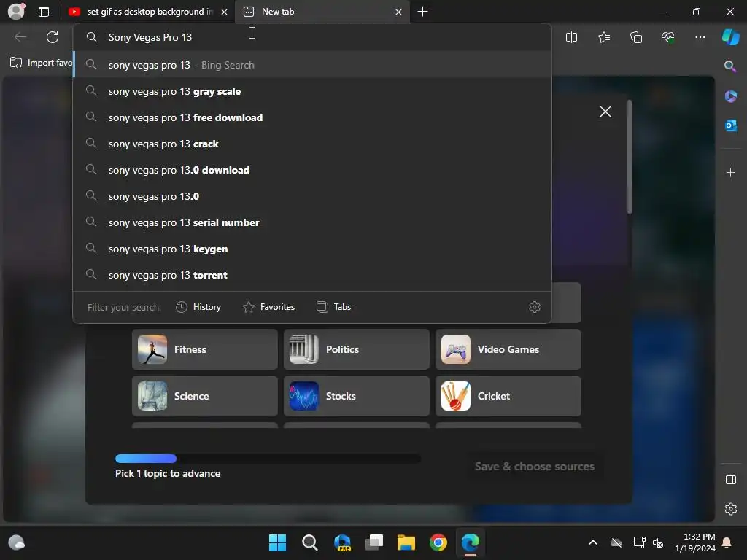Add a sidebar app with plus icon
The image size is (747, 560).
pos(730,172)
